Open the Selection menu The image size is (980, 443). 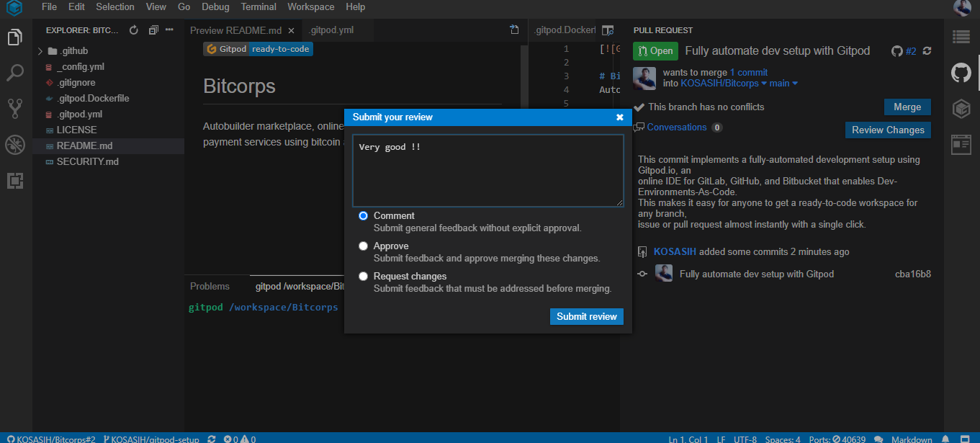[x=115, y=6]
